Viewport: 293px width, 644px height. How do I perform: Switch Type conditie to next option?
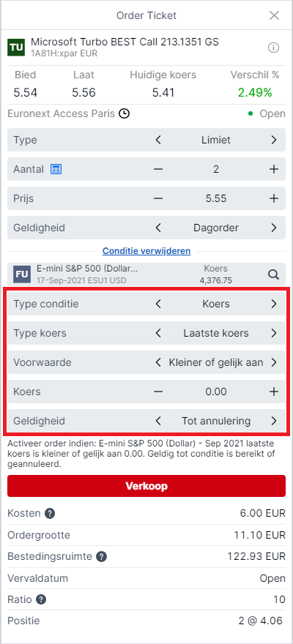274,304
